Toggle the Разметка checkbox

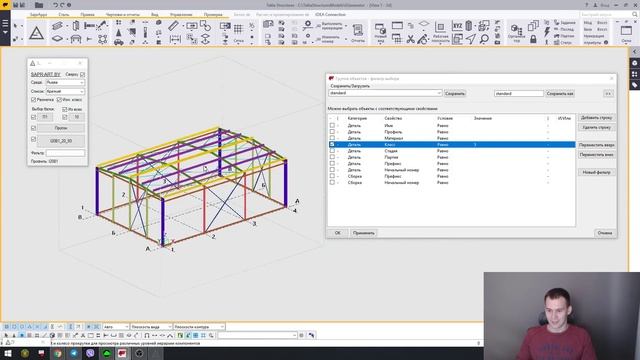click(x=33, y=100)
